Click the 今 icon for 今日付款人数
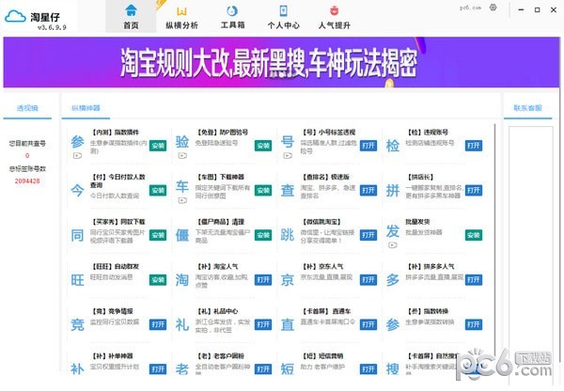Viewport: 564px width, 392px height. pyautogui.click(x=77, y=190)
